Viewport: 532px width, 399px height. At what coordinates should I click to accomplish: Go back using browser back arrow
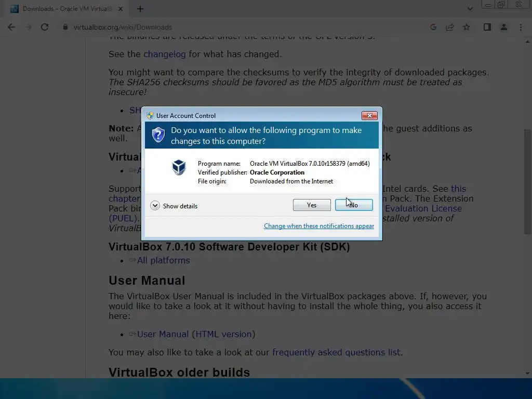[11, 27]
